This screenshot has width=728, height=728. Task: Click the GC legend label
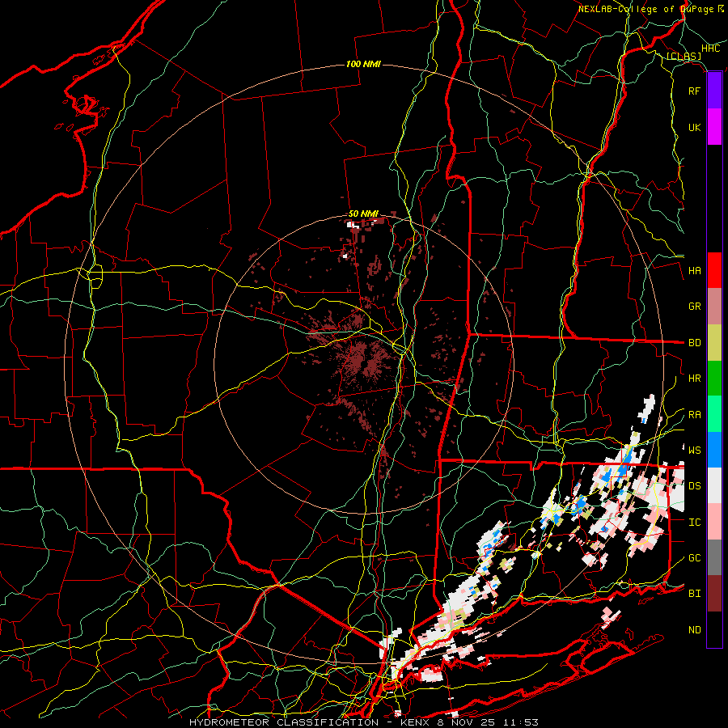pos(695,558)
